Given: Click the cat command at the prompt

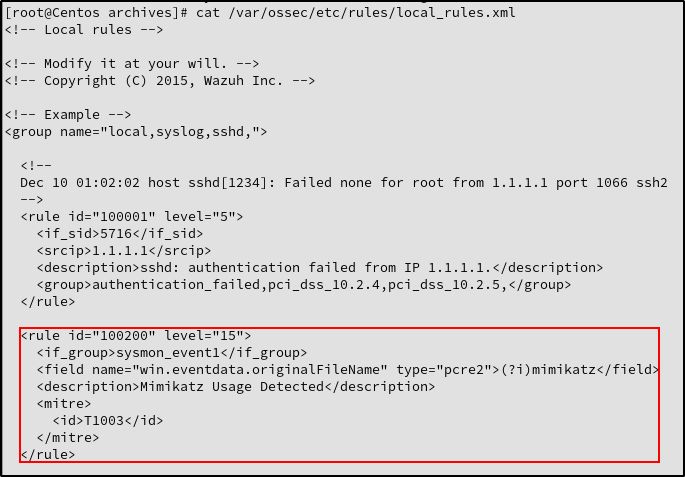Looking at the screenshot, I should 208,12.
